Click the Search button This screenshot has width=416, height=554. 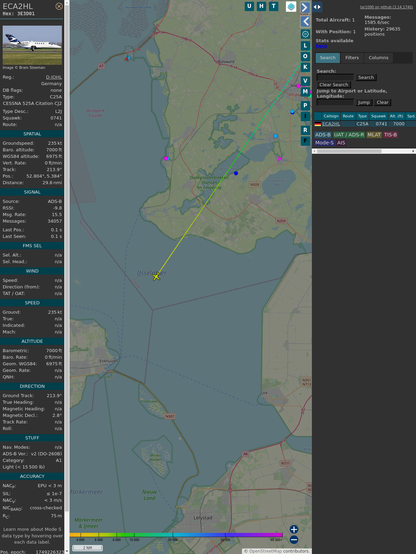click(x=366, y=77)
